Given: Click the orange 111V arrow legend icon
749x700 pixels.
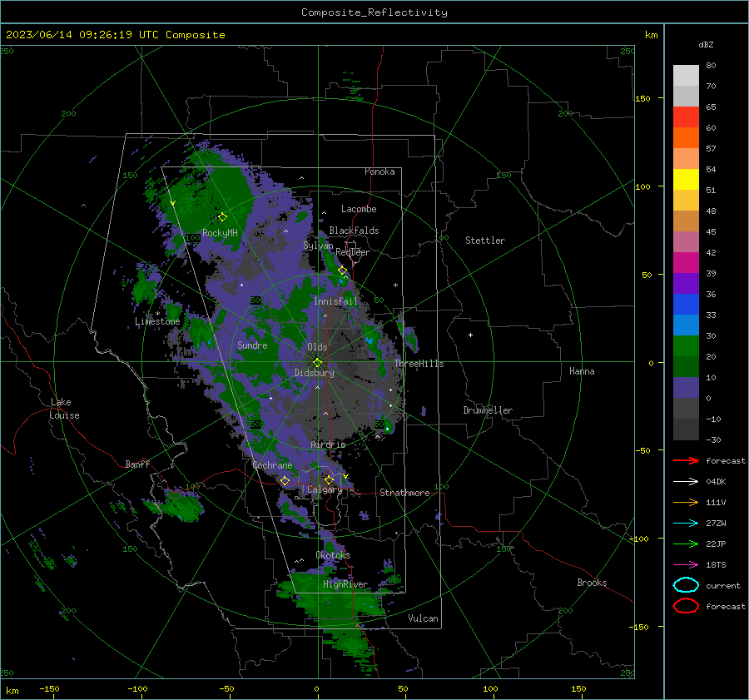Looking at the screenshot, I should [686, 502].
